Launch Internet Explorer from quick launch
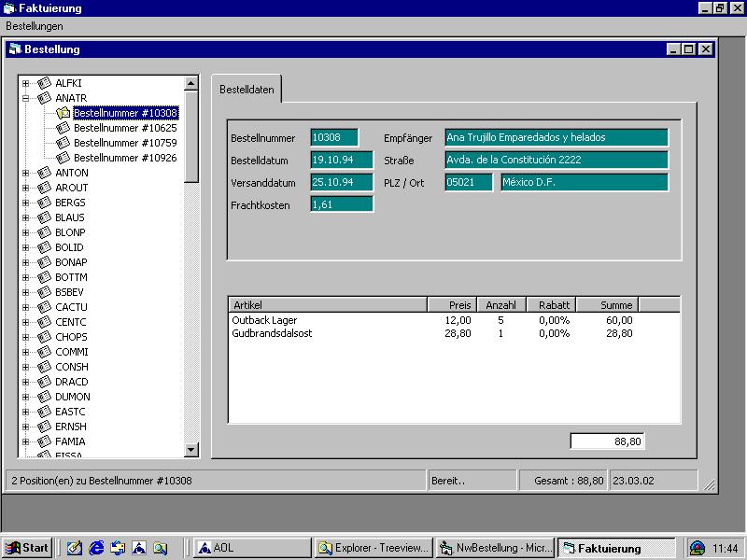Image resolution: width=747 pixels, height=560 pixels. tap(95, 548)
